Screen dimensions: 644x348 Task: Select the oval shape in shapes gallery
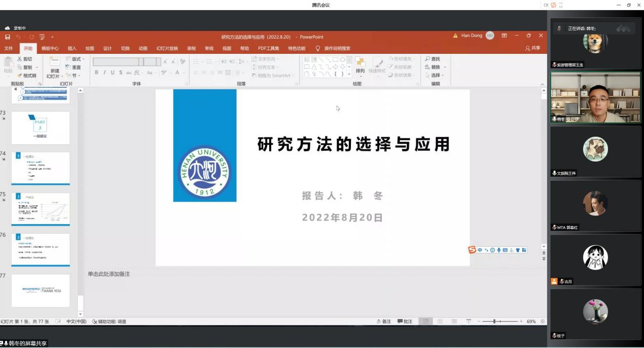coord(343,59)
